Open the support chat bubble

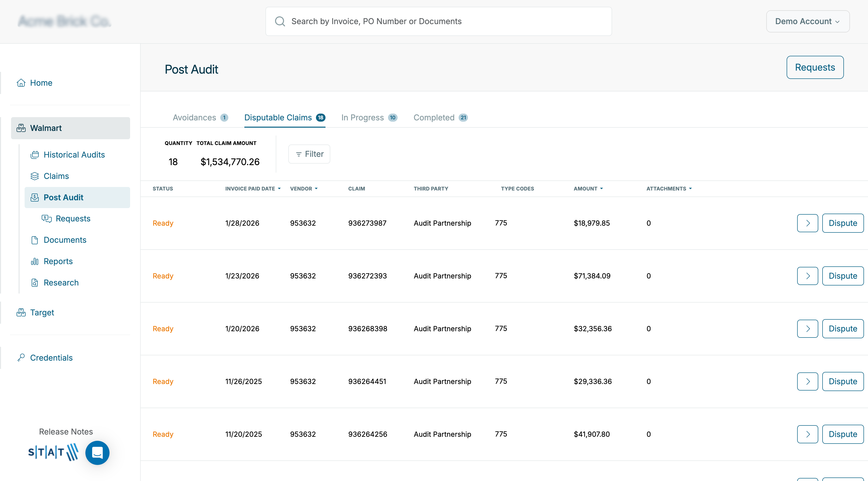click(97, 453)
